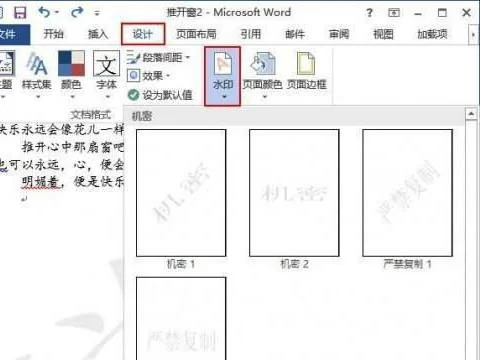The width and height of the screenshot is (480, 360).
Task: Expand the 页面颜色 dropdown arrow
Action: pyautogui.click(x=265, y=97)
